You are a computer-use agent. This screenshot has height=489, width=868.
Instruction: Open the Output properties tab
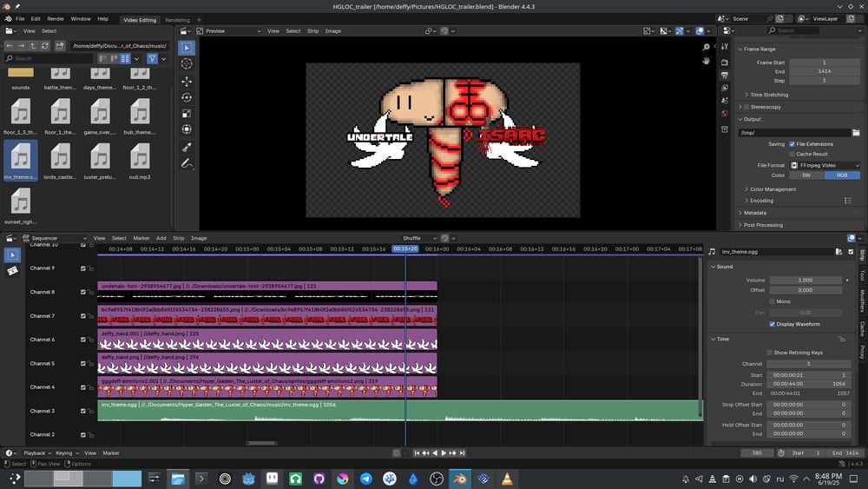click(x=725, y=75)
